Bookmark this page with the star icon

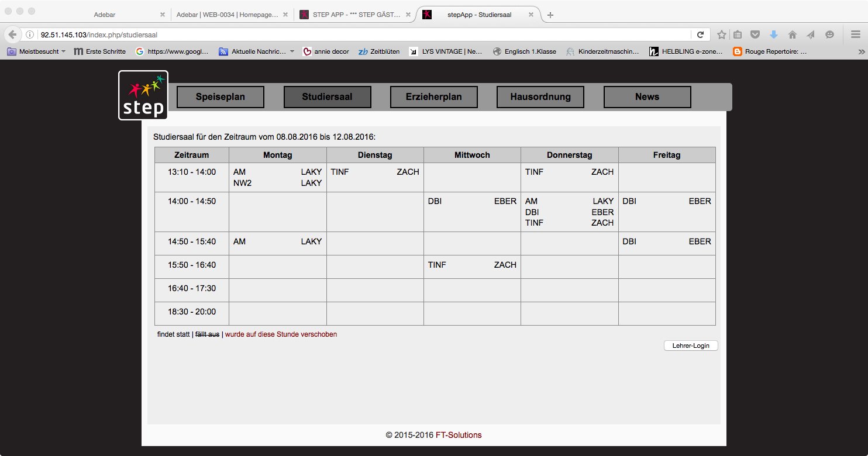(x=722, y=34)
